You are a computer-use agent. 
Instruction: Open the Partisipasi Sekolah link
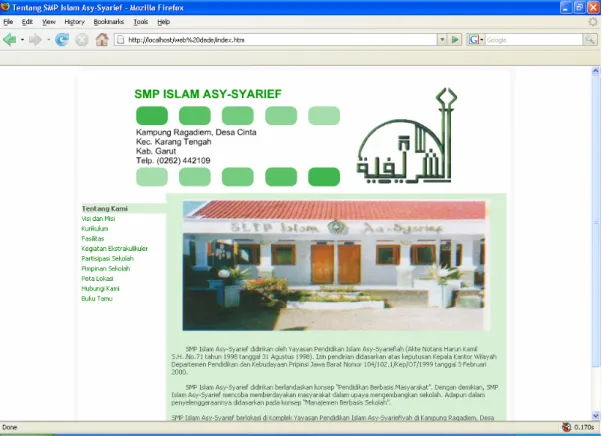(108, 258)
